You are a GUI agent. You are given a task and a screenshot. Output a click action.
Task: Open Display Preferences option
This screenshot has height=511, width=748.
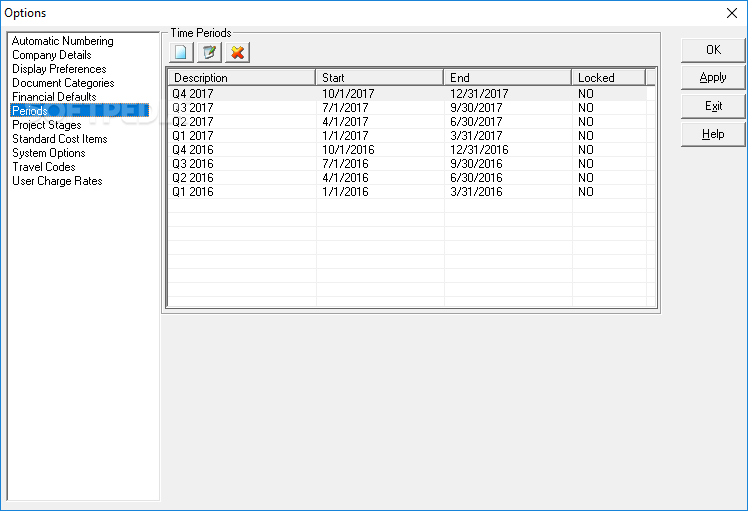pyautogui.click(x=59, y=69)
